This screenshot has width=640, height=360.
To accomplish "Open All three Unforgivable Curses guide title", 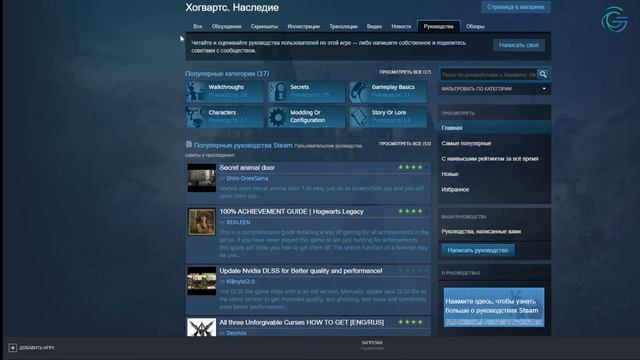I will pyautogui.click(x=302, y=322).
